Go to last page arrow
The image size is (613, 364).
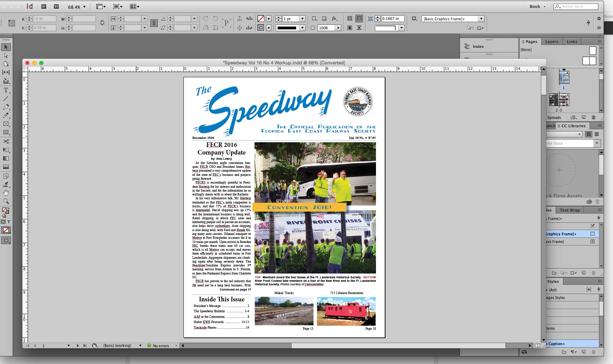[85, 346]
